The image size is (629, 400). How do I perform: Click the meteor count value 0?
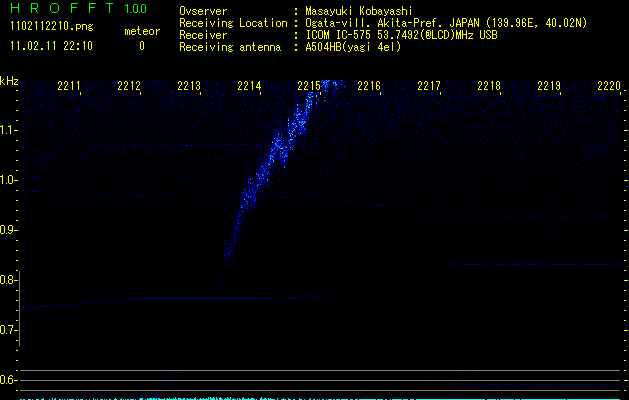click(x=142, y=46)
